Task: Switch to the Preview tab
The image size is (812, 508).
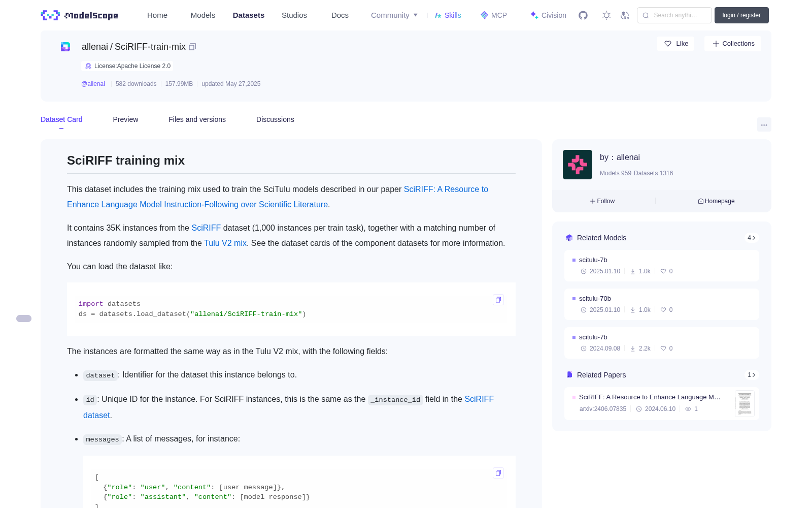Action: tap(125, 119)
